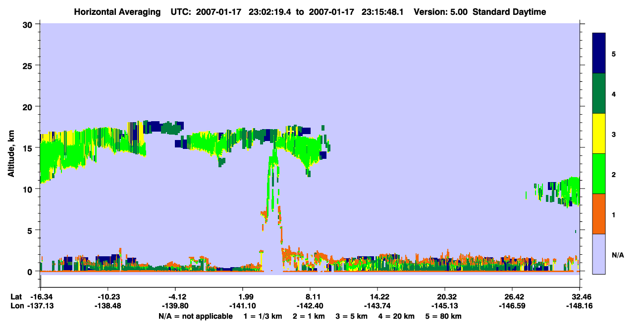Click longitude value -146.59
The image size is (644, 330).
click(512, 306)
